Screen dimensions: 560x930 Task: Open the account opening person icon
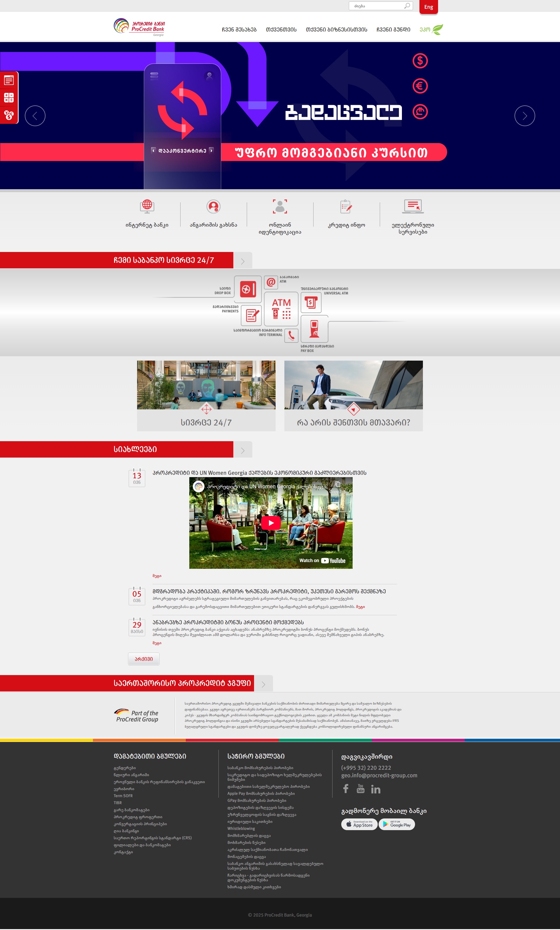(213, 206)
